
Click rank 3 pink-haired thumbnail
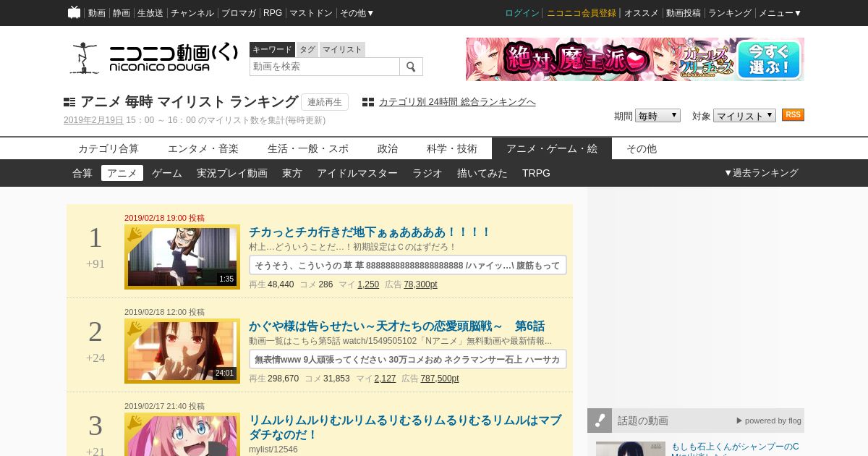pos(182,434)
